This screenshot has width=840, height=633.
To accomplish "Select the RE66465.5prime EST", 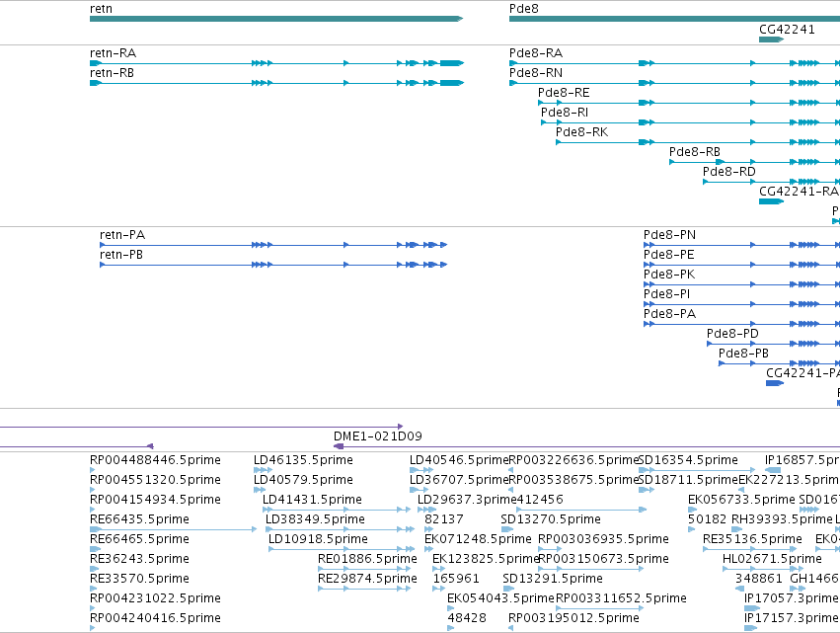I will (x=96, y=549).
